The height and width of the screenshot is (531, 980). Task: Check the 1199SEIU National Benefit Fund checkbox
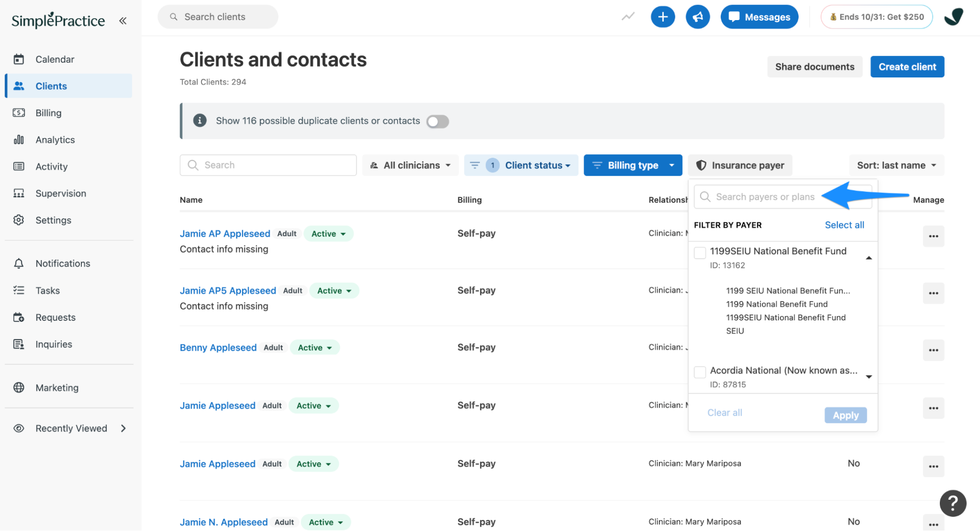(700, 253)
